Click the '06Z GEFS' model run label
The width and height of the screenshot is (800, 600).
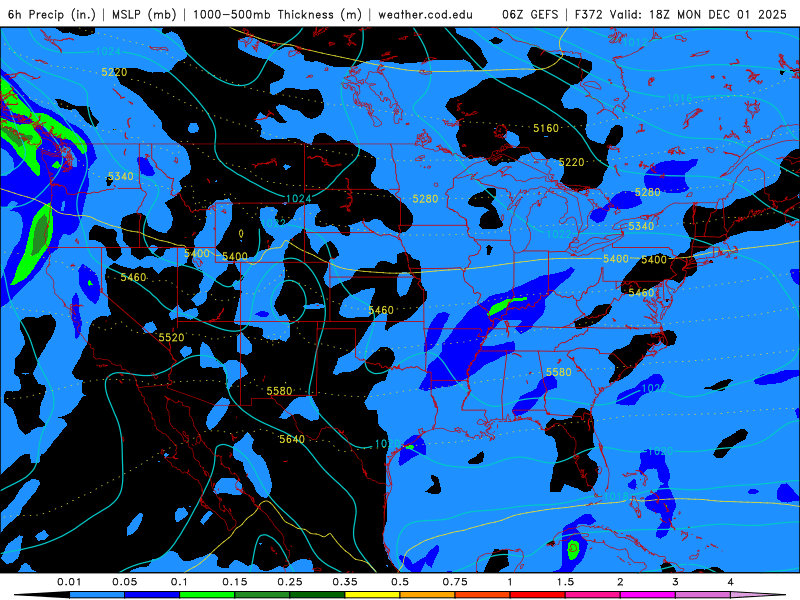530,14
